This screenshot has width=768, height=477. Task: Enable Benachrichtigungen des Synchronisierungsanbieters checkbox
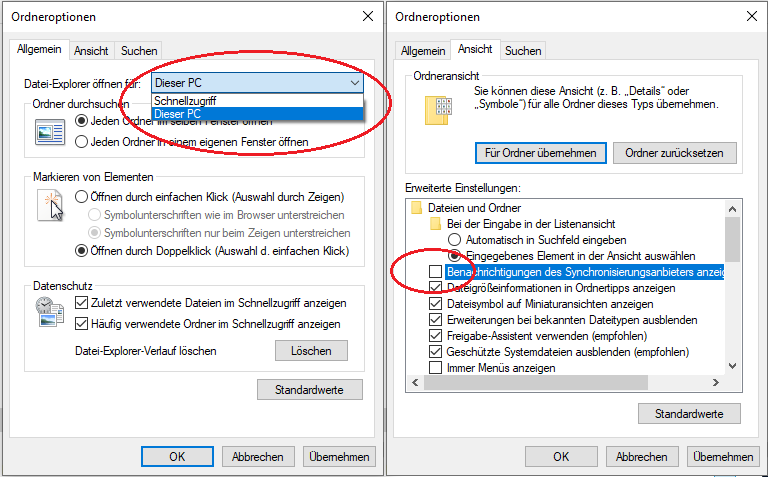click(x=435, y=272)
